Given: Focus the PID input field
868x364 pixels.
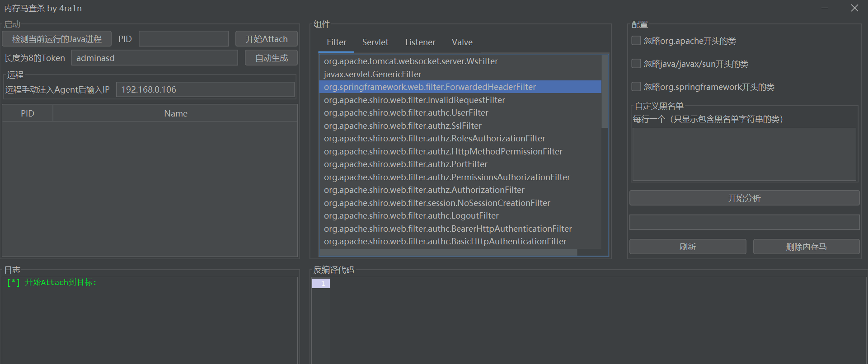Looking at the screenshot, I should tap(183, 39).
